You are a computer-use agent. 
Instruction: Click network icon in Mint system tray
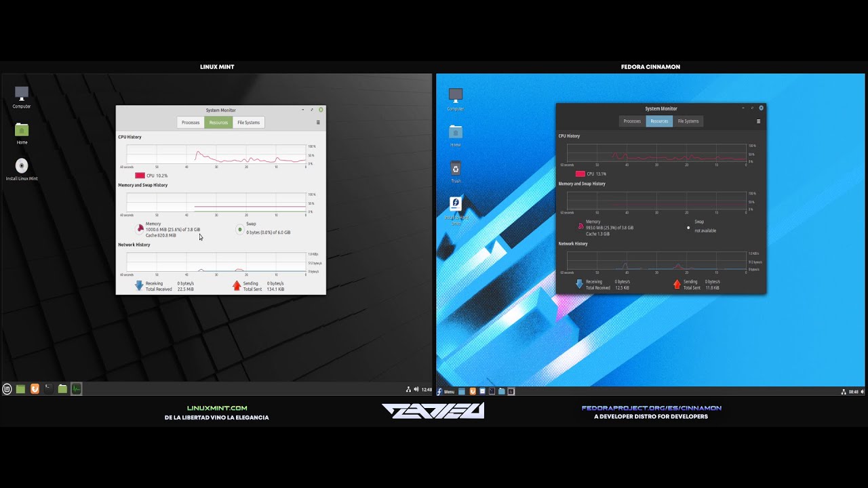pyautogui.click(x=408, y=390)
